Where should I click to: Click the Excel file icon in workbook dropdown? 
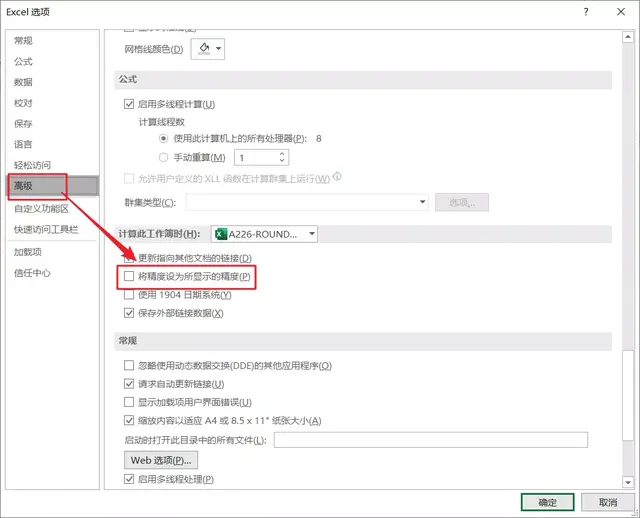point(221,234)
